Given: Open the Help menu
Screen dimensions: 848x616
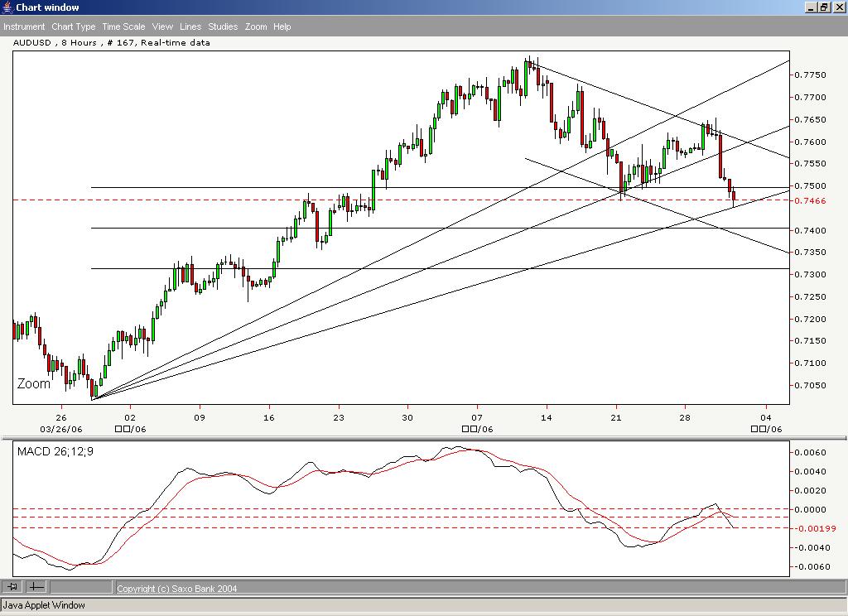Looking at the screenshot, I should pyautogui.click(x=282, y=26).
